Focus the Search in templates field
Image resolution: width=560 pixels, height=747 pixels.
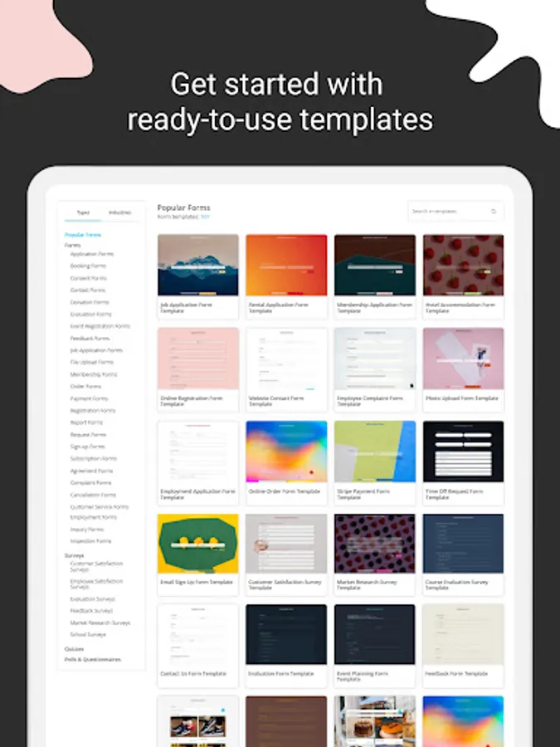point(455,211)
